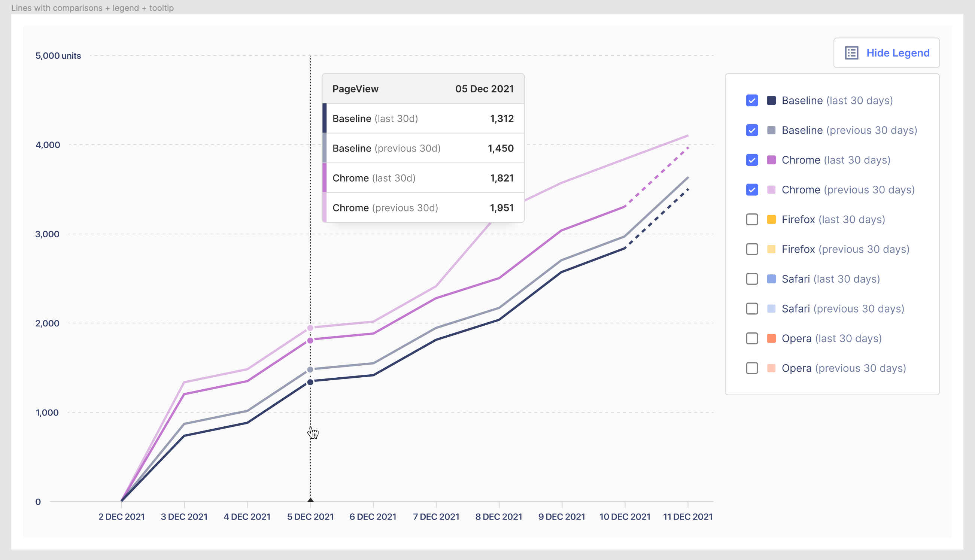The width and height of the screenshot is (975, 560).
Task: Click the Baseline last 30d data point marker
Action: 310,382
